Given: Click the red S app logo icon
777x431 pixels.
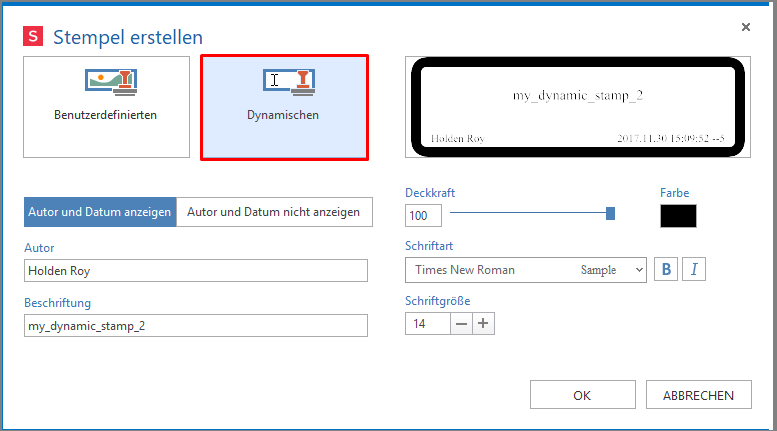Looking at the screenshot, I should point(34,37).
